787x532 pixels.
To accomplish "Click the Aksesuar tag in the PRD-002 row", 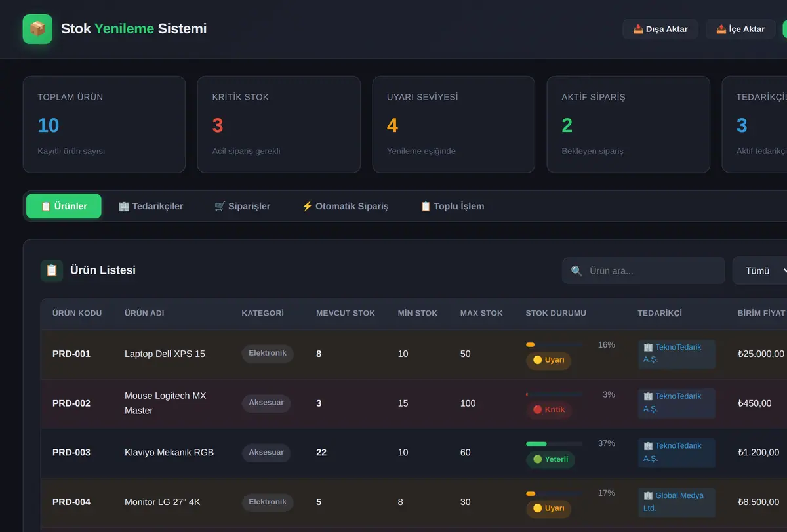I will coord(266,403).
